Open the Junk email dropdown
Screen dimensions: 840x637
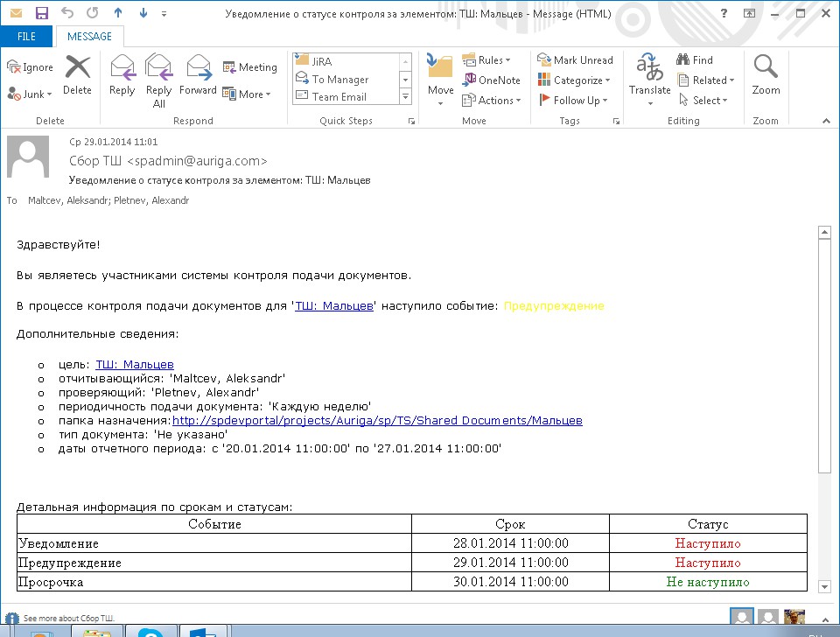tap(30, 94)
